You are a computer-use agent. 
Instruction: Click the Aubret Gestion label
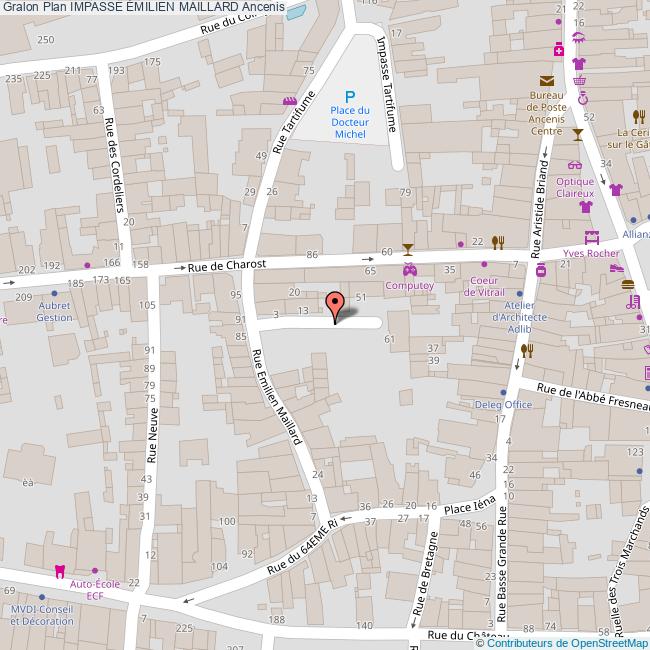click(x=54, y=310)
